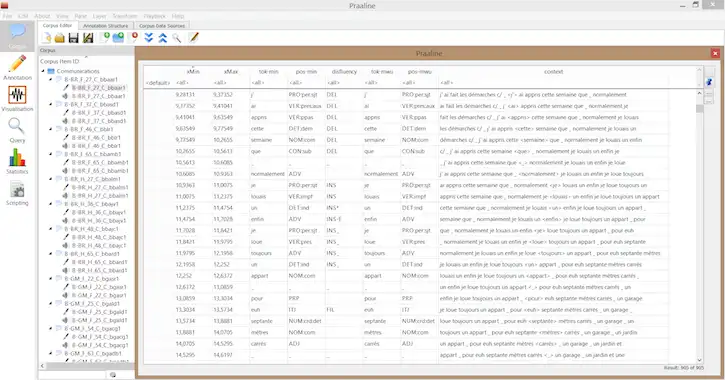Sort by the xMax column header
The width and height of the screenshot is (725, 380).
230,72
